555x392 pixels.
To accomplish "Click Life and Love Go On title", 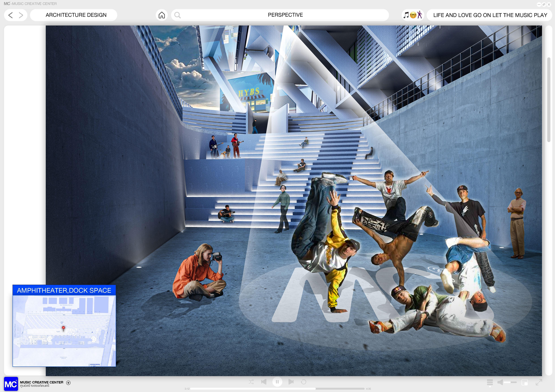I will tap(490, 15).
